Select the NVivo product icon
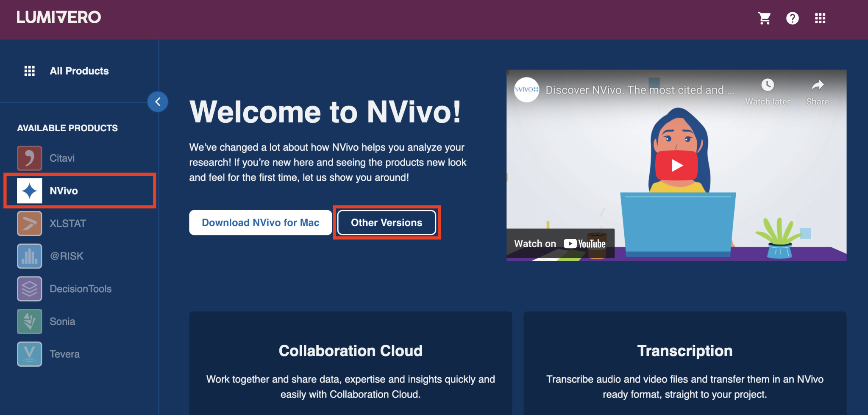 pos(29,191)
